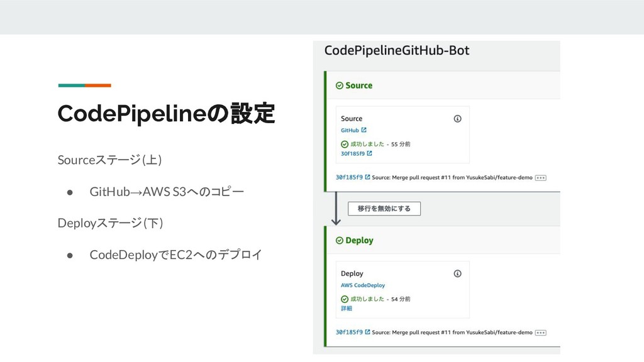Viewport: 644px width, 362px height.
Task: Expand Source stage commit message ellipsis
Action: tap(540, 178)
